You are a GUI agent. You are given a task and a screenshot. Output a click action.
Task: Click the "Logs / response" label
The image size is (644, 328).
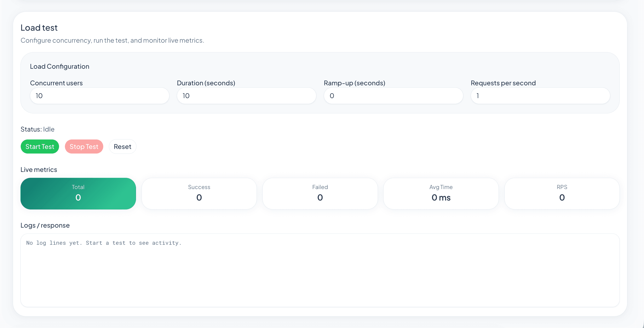45,225
